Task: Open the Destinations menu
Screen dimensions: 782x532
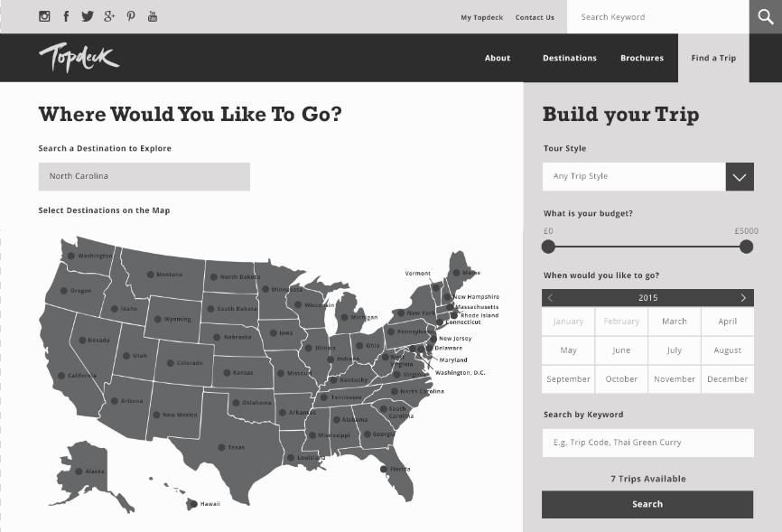Action: point(570,58)
